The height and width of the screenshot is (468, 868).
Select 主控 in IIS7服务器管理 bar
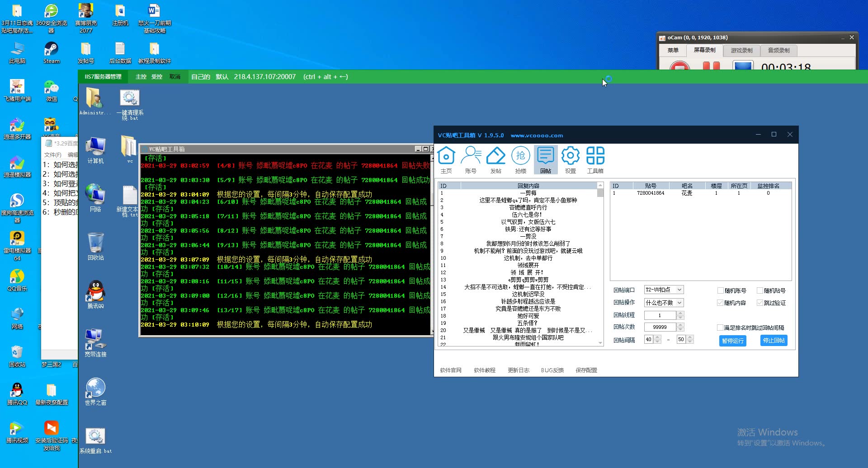[141, 77]
